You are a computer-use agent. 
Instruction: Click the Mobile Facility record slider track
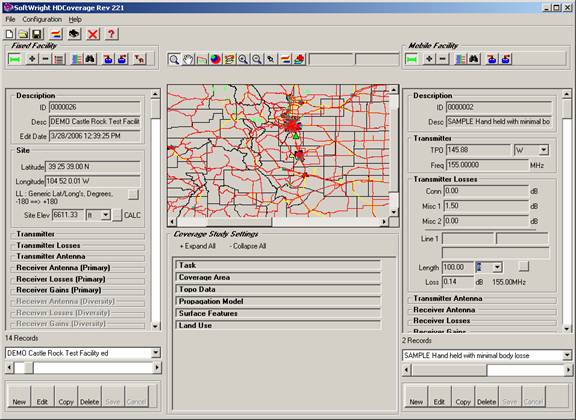(x=487, y=370)
